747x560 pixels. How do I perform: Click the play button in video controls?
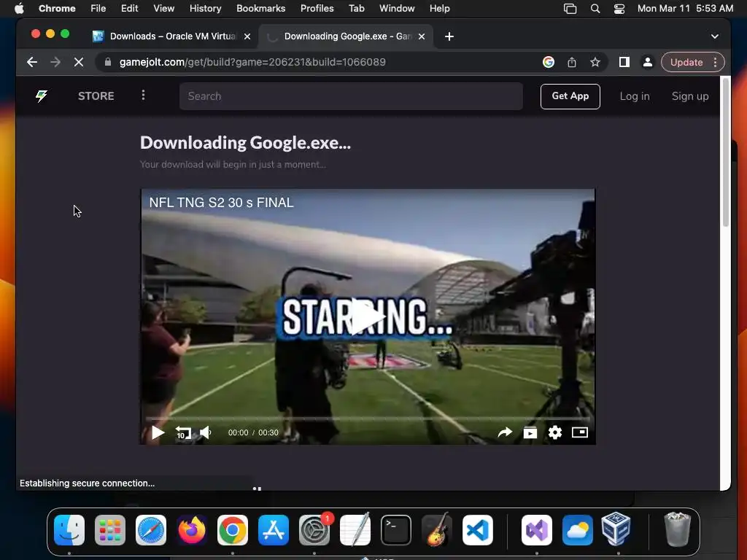tap(158, 432)
